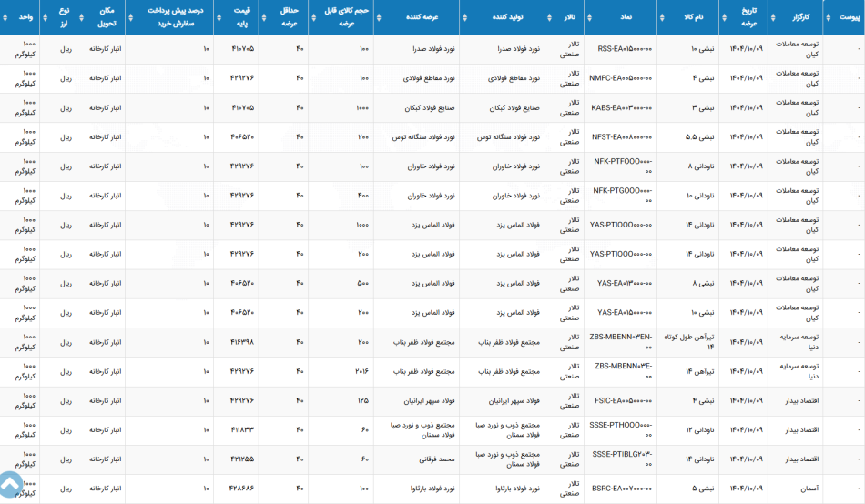Screen dimensions: 865x504
Task: Click base price '۴۲۱۲۵۵'
Action: [x=242, y=459]
